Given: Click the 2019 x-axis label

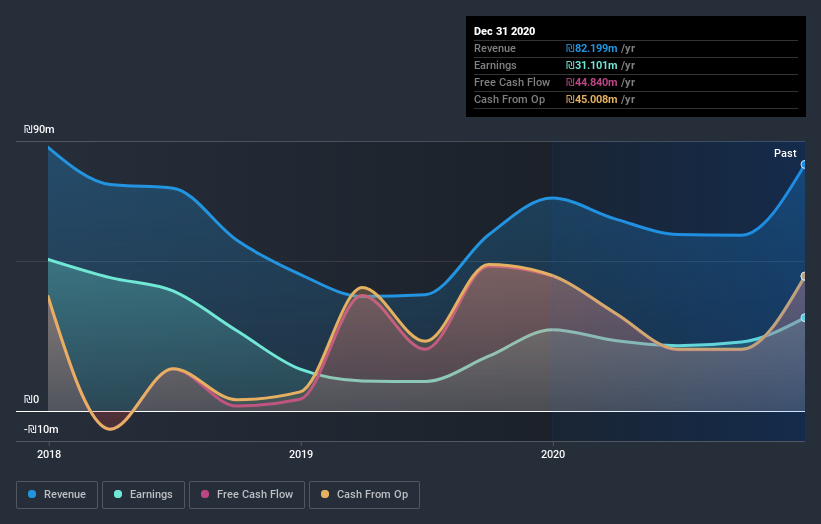Looking at the screenshot, I should [x=301, y=454].
